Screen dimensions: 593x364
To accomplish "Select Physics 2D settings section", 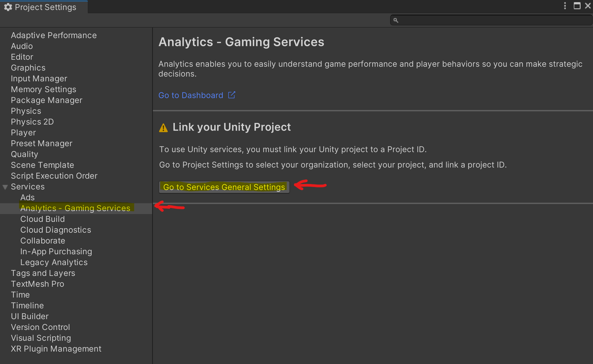I will pos(32,122).
